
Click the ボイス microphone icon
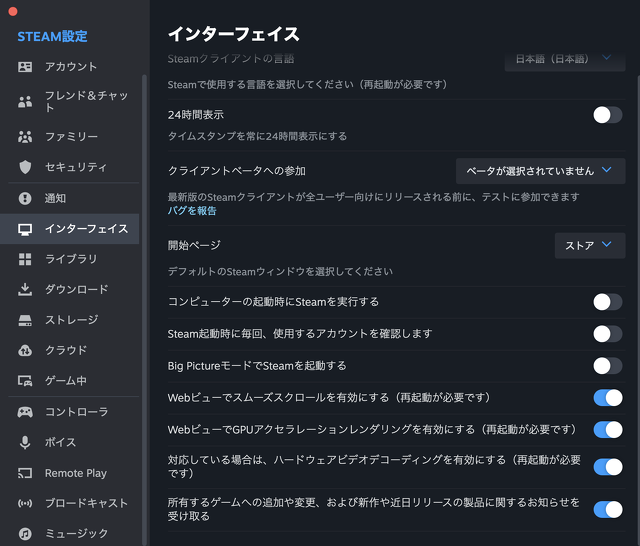[25, 442]
